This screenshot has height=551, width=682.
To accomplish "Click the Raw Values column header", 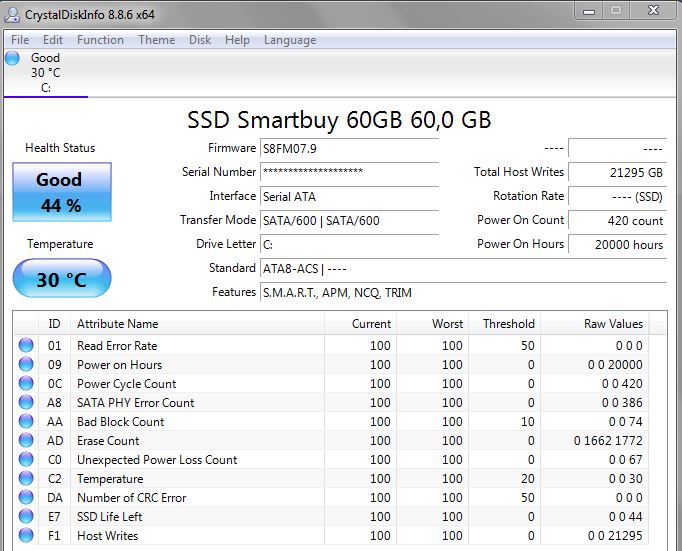I will tap(595, 324).
